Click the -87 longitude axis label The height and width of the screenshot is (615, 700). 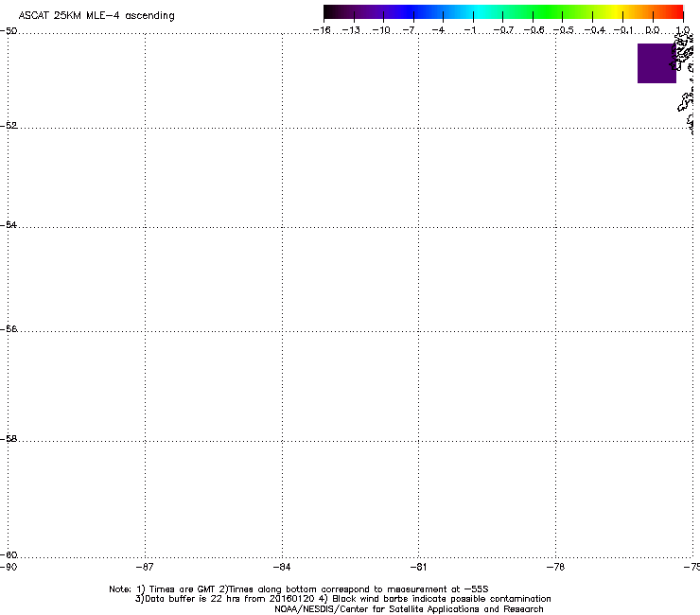pos(145,567)
